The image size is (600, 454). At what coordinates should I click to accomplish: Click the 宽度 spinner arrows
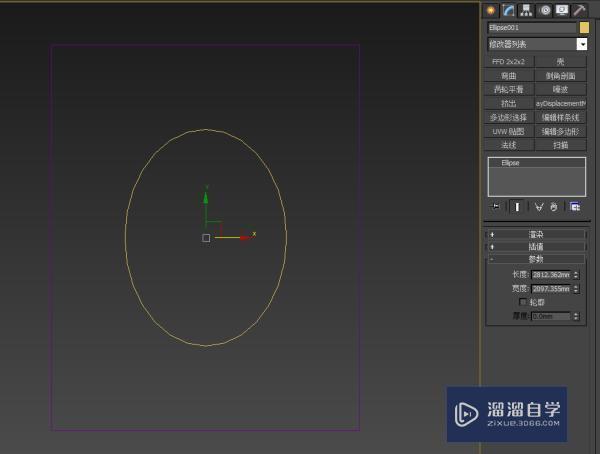576,289
